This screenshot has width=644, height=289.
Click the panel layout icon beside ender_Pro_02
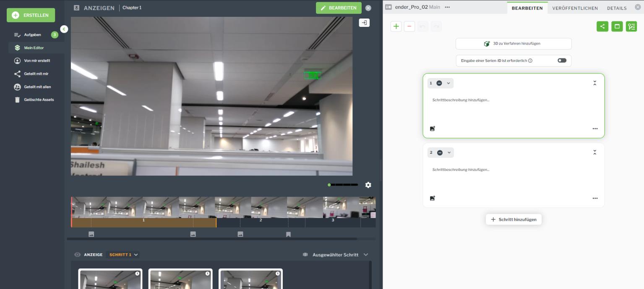(388, 7)
